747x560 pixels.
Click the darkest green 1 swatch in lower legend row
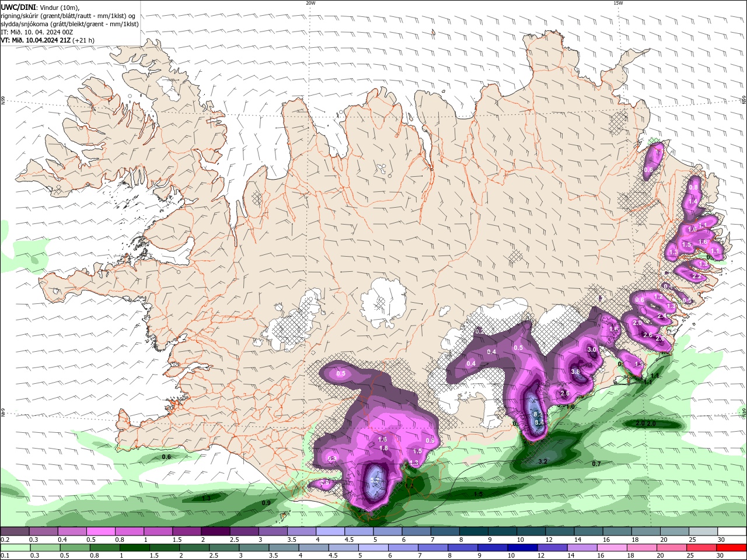[x=135, y=548]
